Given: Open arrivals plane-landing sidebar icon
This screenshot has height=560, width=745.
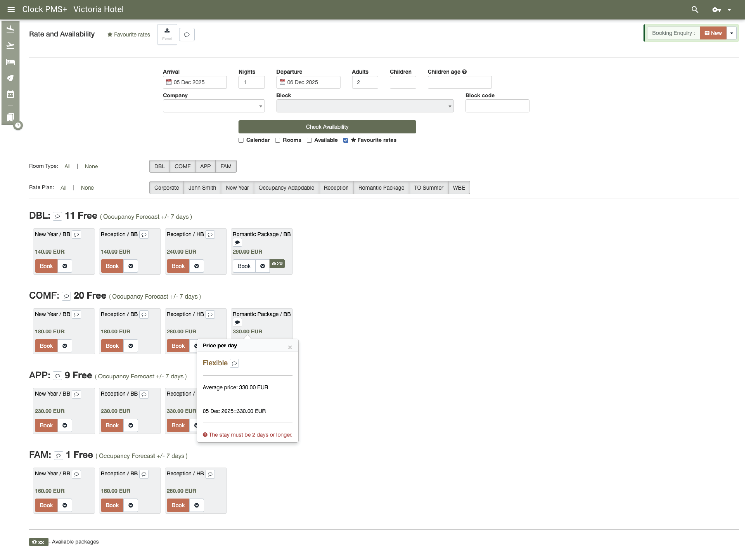Looking at the screenshot, I should tap(10, 29).
